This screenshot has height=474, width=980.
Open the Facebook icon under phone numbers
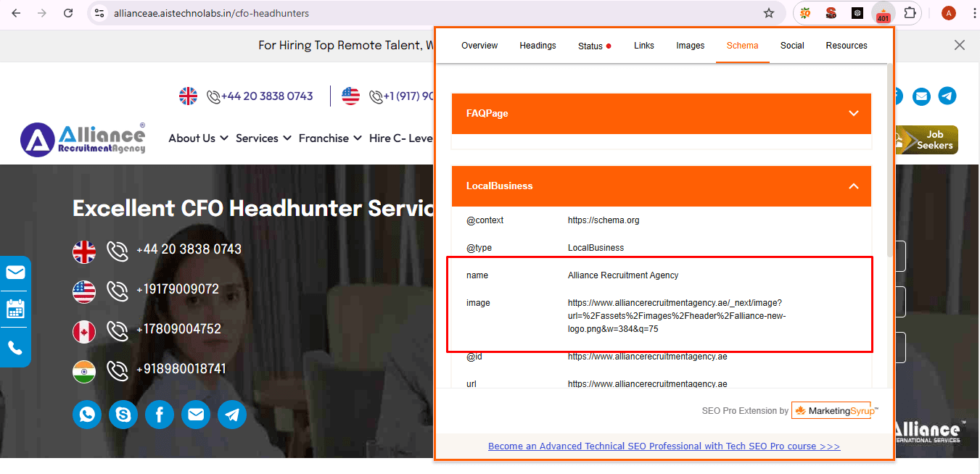[160, 415]
